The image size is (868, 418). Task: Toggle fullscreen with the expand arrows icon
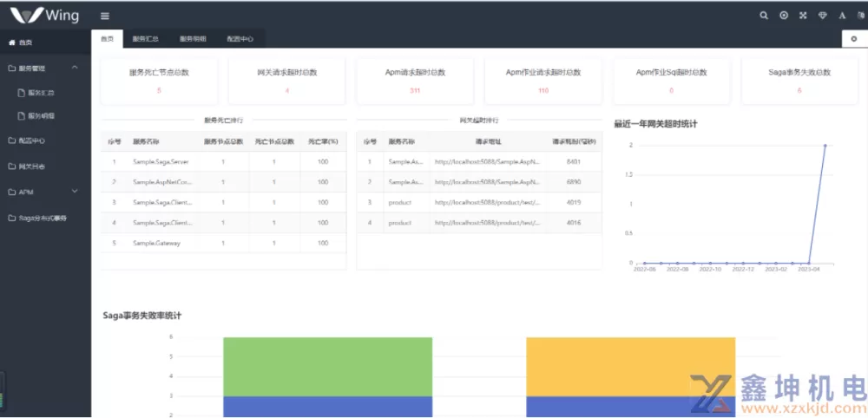coord(803,16)
